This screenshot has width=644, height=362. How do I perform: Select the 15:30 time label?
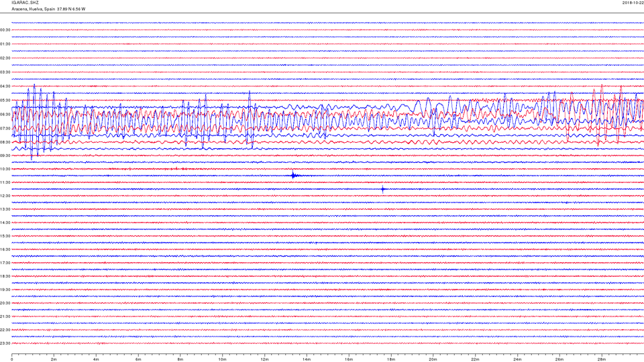pos(5,236)
